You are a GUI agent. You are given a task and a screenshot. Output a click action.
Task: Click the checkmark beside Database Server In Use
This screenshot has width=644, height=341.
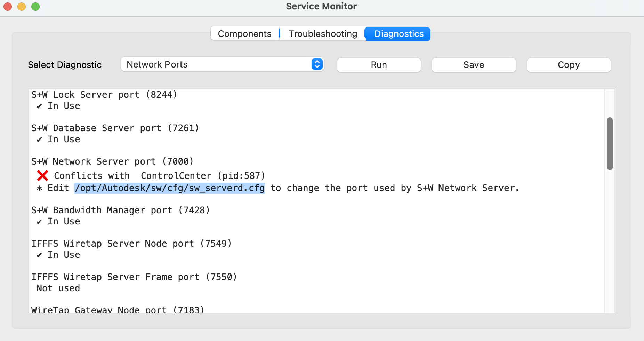(x=39, y=139)
